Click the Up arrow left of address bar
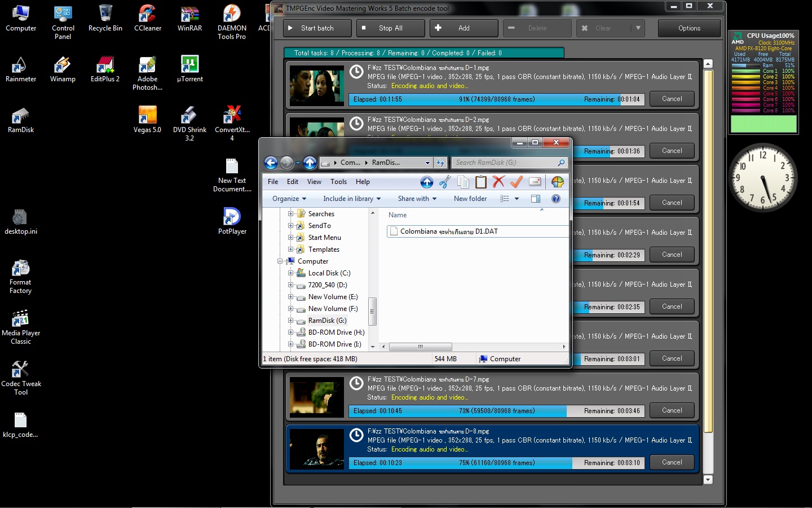The image size is (812, 508). [310, 163]
